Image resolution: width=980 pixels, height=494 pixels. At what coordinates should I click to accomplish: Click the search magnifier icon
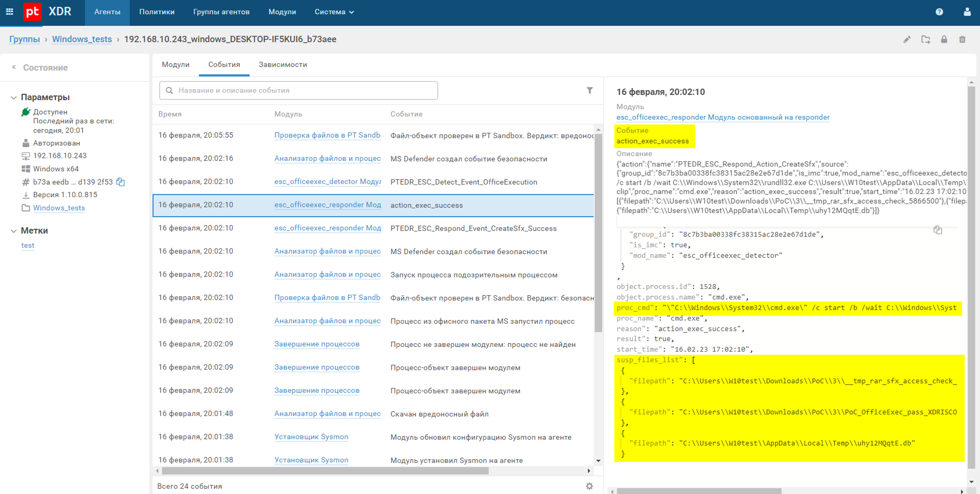pos(169,90)
